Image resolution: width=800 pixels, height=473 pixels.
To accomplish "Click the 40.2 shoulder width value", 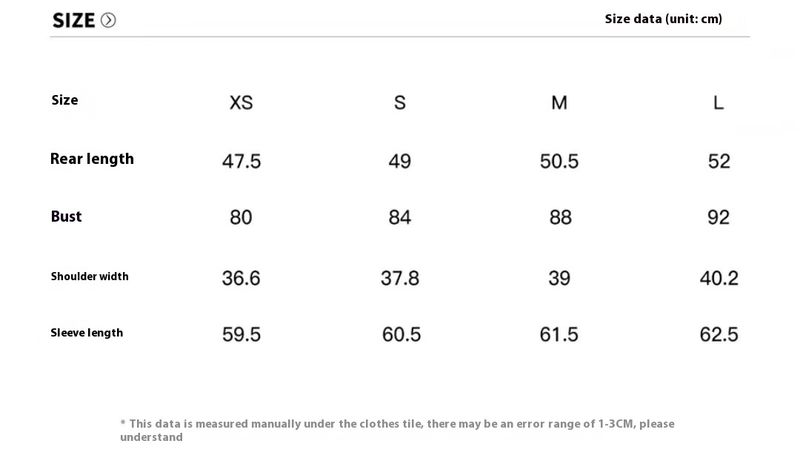I will [718, 278].
